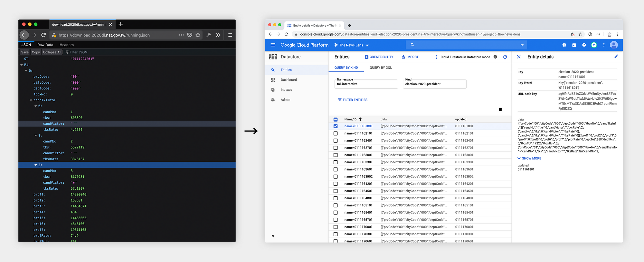Check the name=0111170001 row checkbox

click(336, 227)
